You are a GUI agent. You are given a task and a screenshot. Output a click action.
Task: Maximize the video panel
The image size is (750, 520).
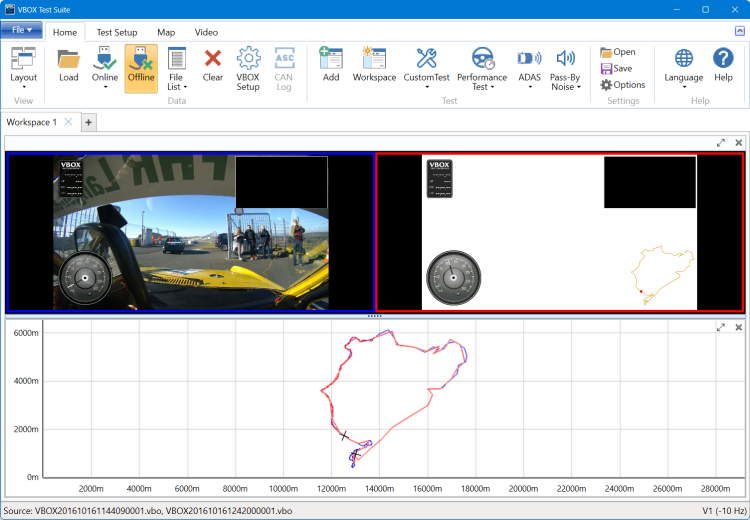[x=721, y=143]
